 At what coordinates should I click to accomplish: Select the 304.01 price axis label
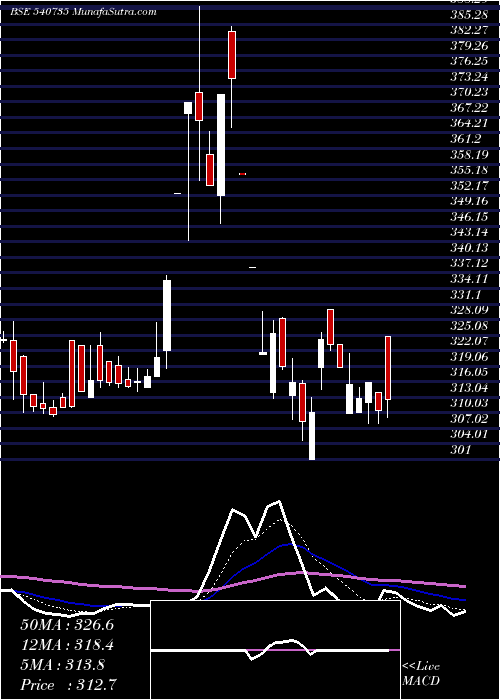[469, 433]
